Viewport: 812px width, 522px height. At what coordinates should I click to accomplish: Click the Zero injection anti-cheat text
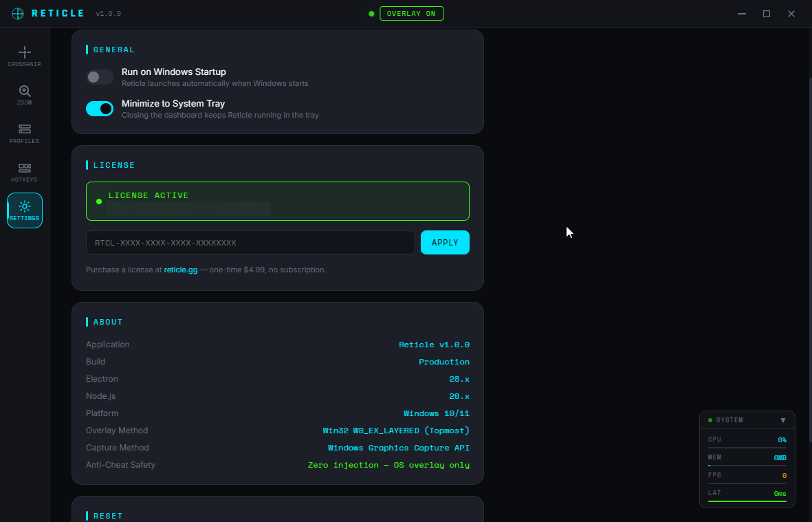tap(388, 465)
